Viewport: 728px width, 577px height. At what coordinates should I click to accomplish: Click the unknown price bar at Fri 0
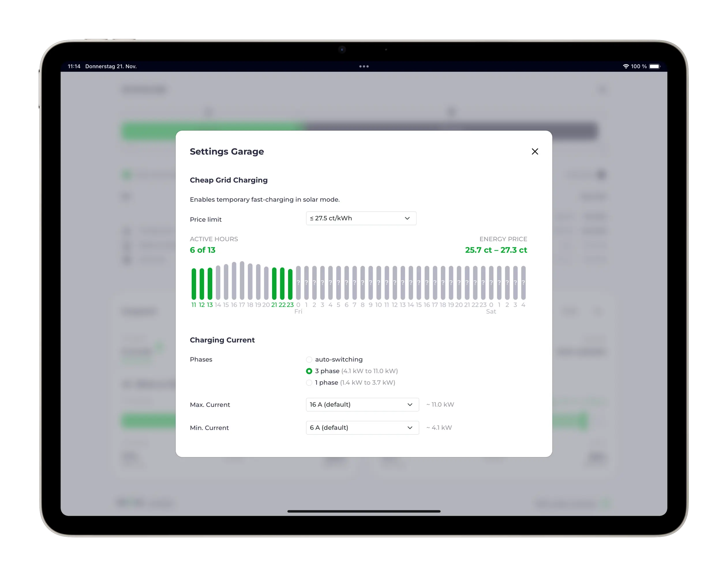coord(298,283)
